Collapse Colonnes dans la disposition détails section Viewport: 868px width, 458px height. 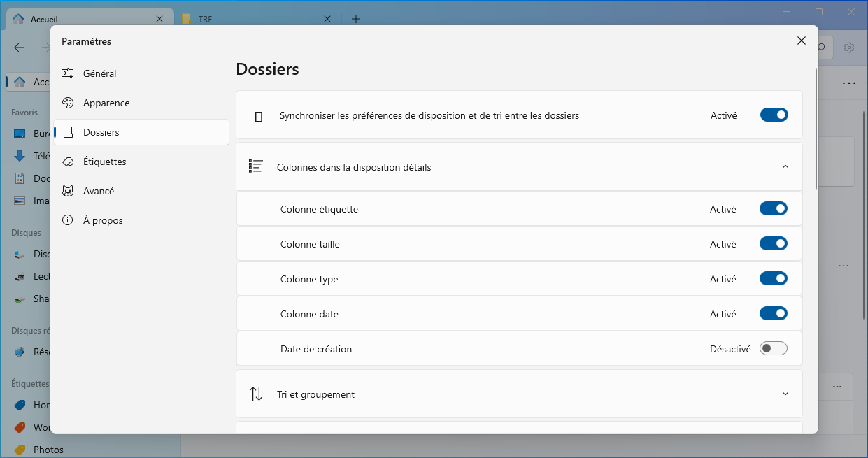pyautogui.click(x=785, y=166)
